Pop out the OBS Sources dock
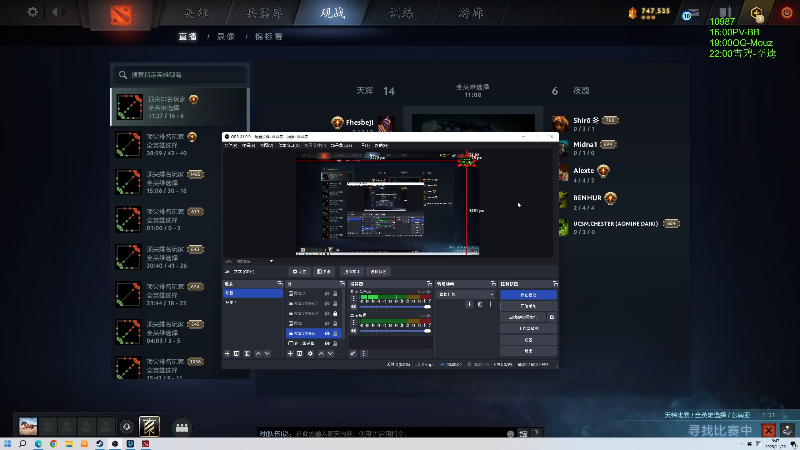800x450 pixels. [x=342, y=284]
